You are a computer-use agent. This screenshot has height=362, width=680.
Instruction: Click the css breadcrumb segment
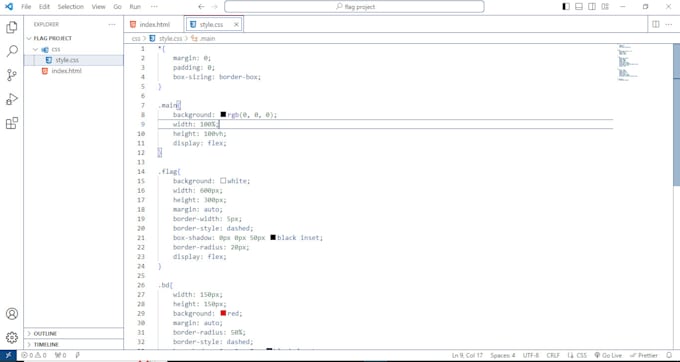pos(136,39)
